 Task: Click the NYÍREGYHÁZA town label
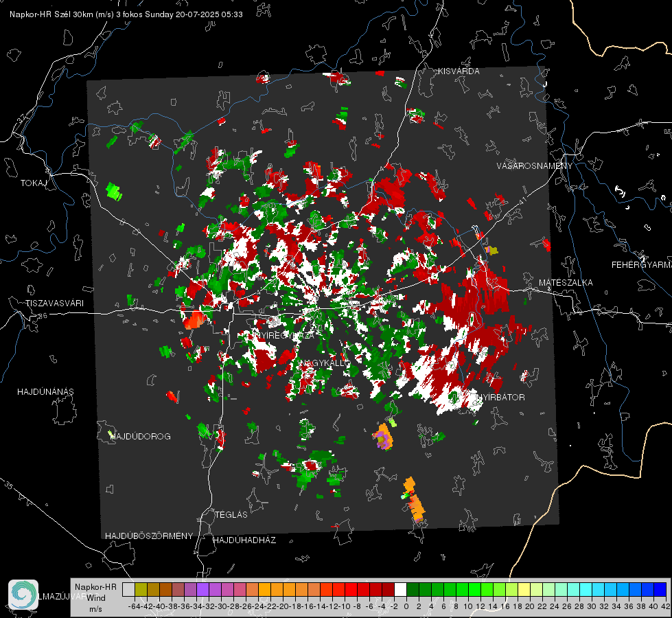284,335
